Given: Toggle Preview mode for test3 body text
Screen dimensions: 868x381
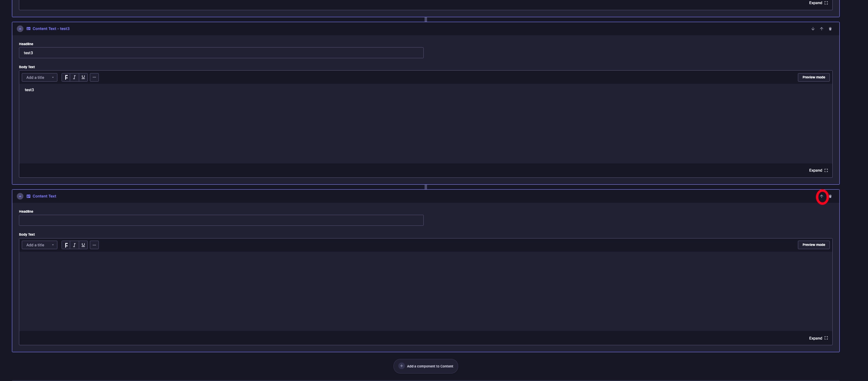Looking at the screenshot, I should (813, 77).
